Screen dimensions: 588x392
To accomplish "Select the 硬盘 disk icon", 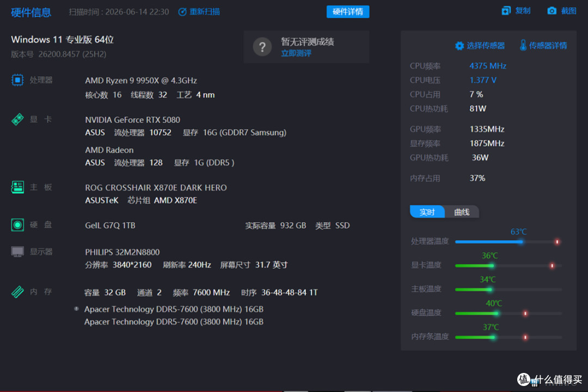I will point(17,225).
